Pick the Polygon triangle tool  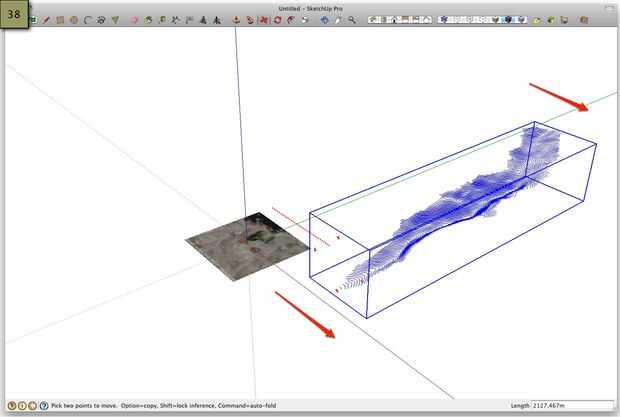(x=115, y=20)
